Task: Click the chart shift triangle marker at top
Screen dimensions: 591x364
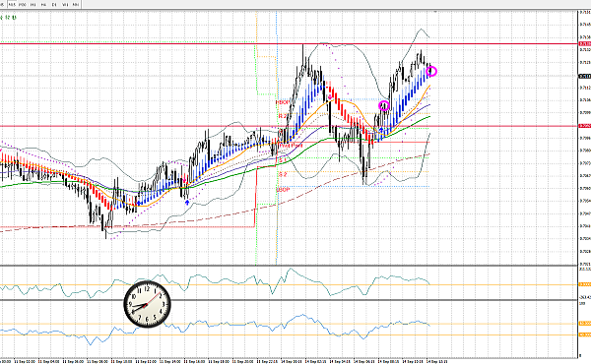Action: pos(435,12)
